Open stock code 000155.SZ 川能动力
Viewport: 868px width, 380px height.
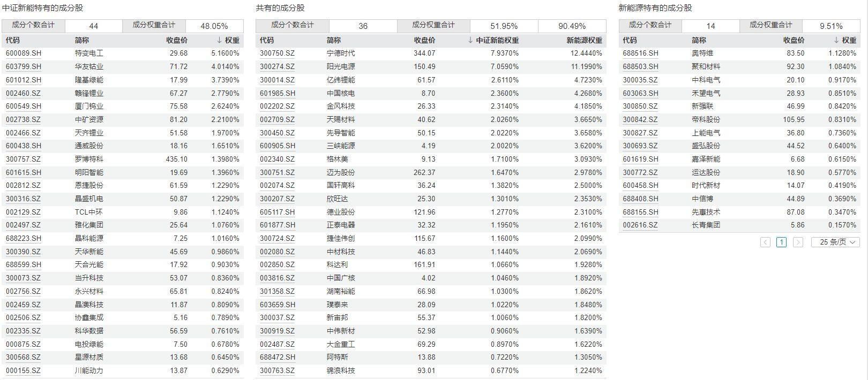[x=23, y=370]
